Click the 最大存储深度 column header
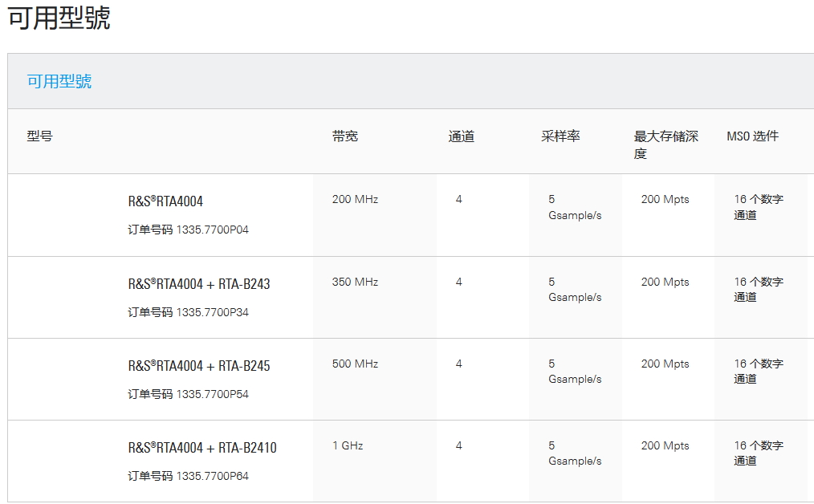The width and height of the screenshot is (814, 504). pyautogui.click(x=665, y=144)
